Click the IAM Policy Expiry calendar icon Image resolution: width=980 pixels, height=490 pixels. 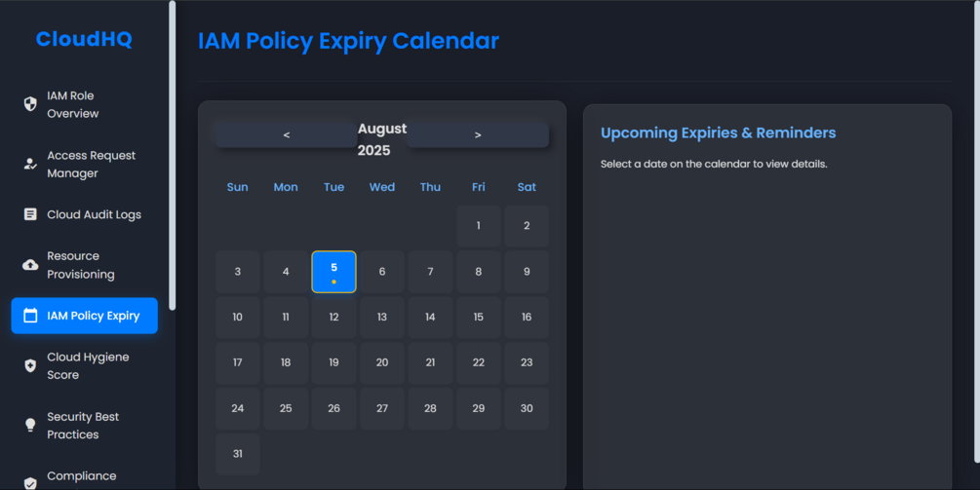[x=30, y=316]
